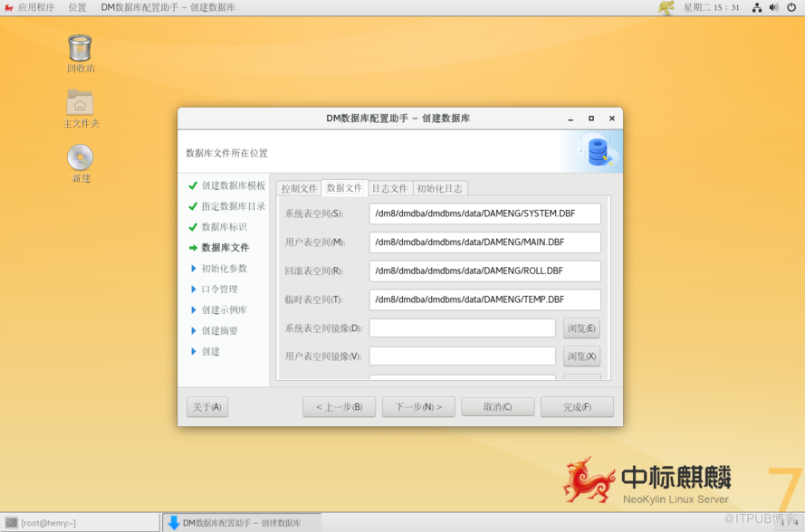Click the blue arrow icon in taskbar
The image size is (805, 532).
point(174,523)
